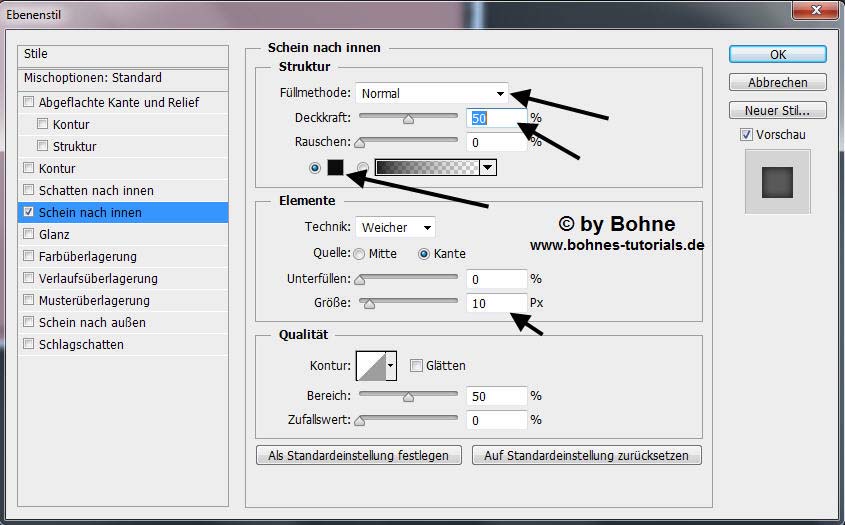Click the gradient preview bar
Viewport: 845px width, 525px height.
click(x=426, y=168)
